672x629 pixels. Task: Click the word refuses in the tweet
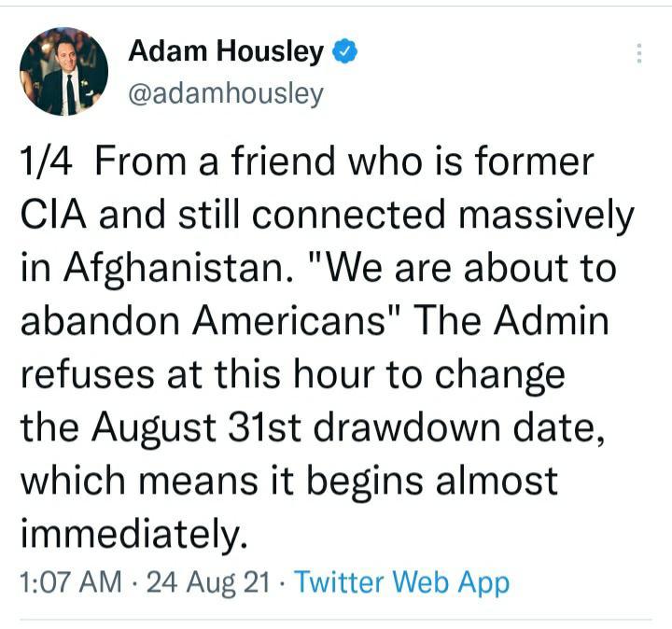[87, 375]
